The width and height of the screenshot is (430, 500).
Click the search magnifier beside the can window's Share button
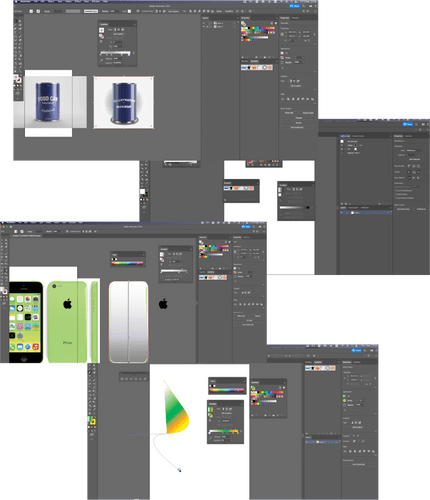pyautogui.click(x=303, y=6)
